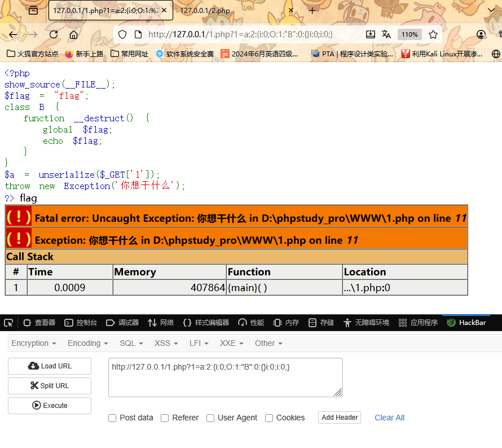
Task: Click the Clear All link
Action: (x=389, y=418)
